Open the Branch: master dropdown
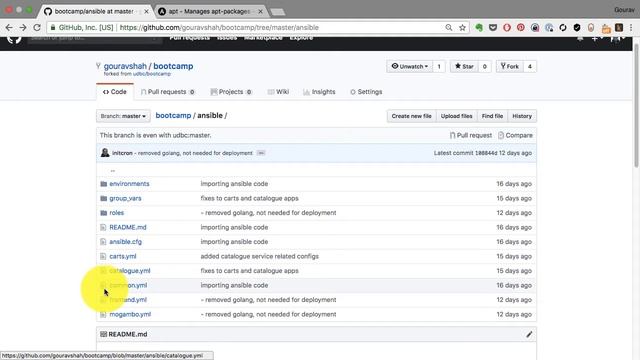Image resolution: width=640 pixels, height=360 pixels. (x=123, y=116)
